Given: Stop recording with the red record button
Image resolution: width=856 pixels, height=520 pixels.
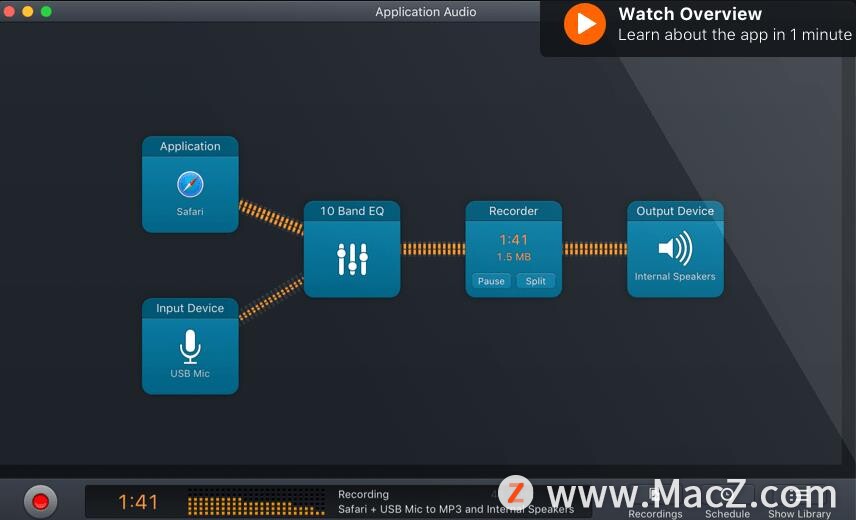Looking at the screenshot, I should pyautogui.click(x=40, y=501).
